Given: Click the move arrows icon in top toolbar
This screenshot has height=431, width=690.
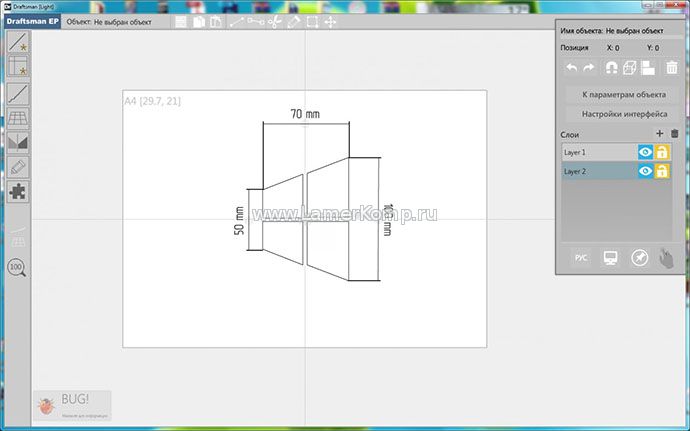Looking at the screenshot, I should (331, 21).
